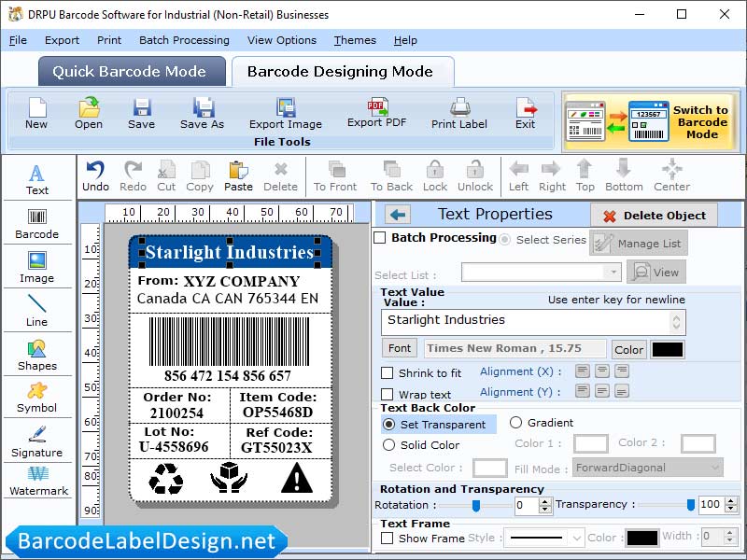747x560 pixels.
Task: Select the Select Series radio button
Action: pos(504,240)
